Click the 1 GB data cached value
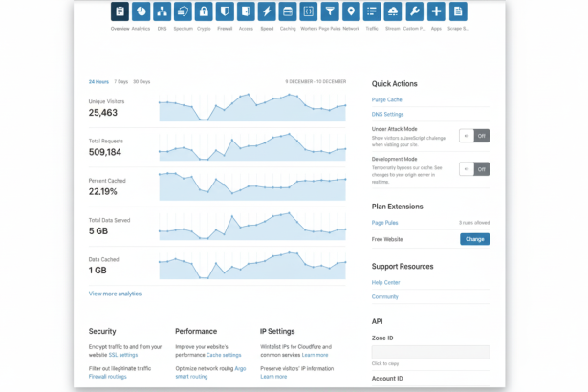Image resolution: width=588 pixels, height=392 pixels. point(98,271)
